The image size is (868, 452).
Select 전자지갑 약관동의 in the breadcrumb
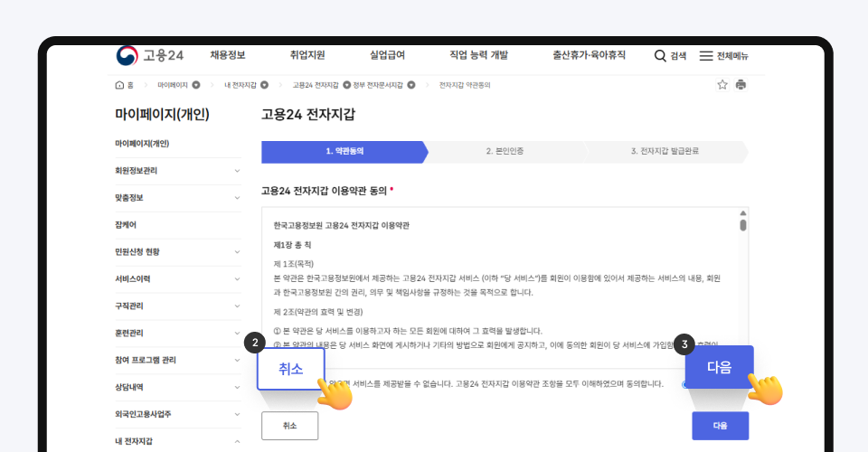pos(465,85)
